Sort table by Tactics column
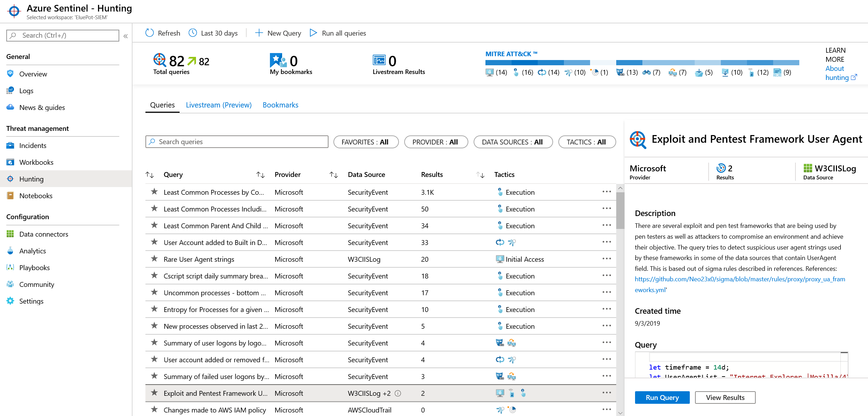The width and height of the screenshot is (868, 416). (504, 174)
